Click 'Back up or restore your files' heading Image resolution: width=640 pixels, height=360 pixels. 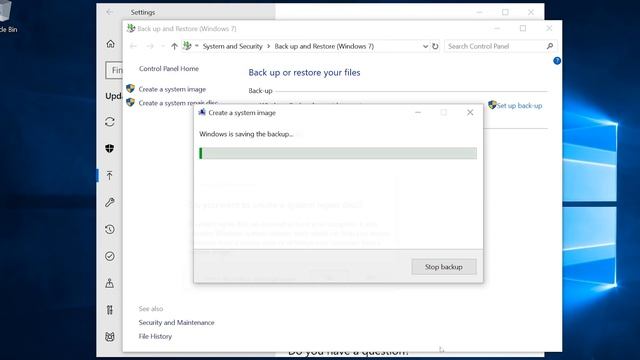tap(304, 73)
